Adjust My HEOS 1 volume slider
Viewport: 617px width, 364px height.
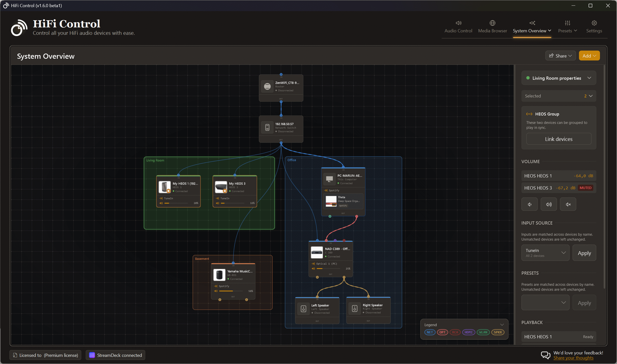pos(176,203)
